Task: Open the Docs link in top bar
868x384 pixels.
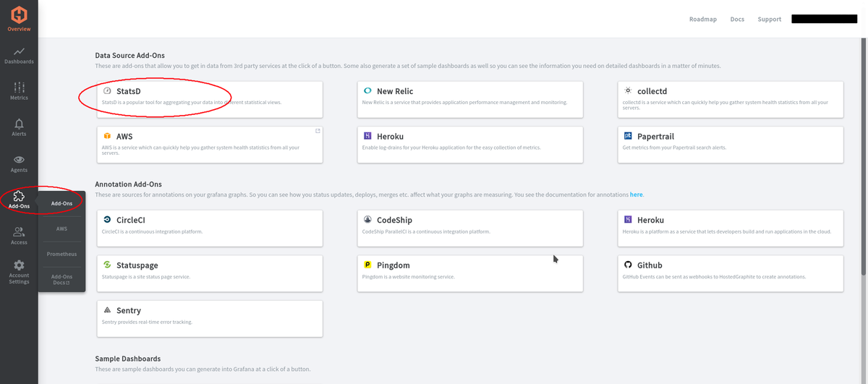Action: pos(737,19)
